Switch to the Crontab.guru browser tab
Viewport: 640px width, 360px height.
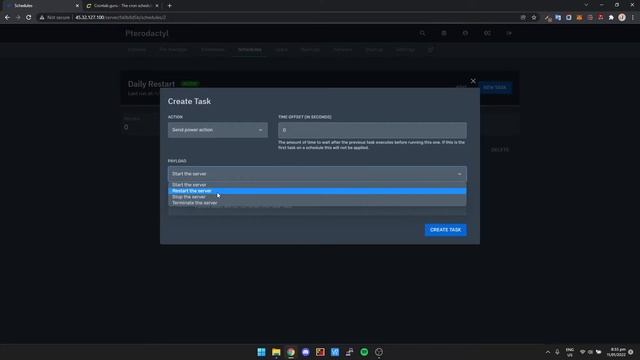122,6
